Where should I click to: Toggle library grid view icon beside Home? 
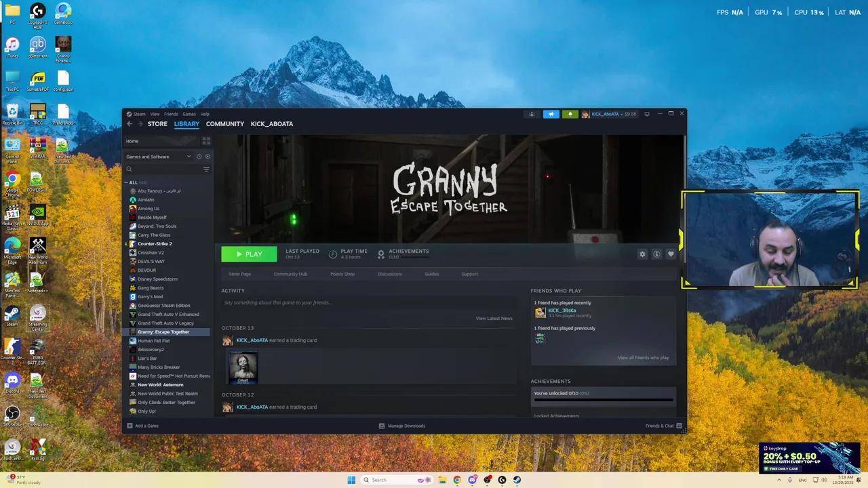coord(206,141)
